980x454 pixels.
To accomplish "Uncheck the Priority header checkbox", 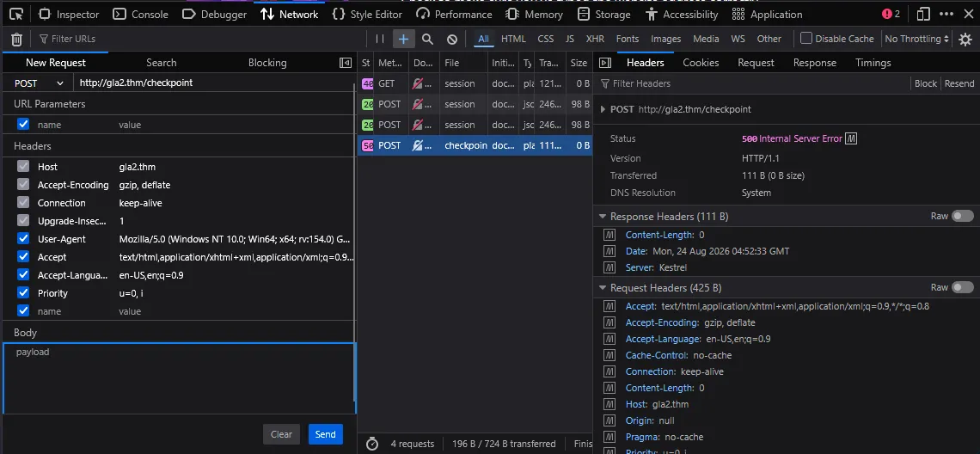I will [23, 292].
